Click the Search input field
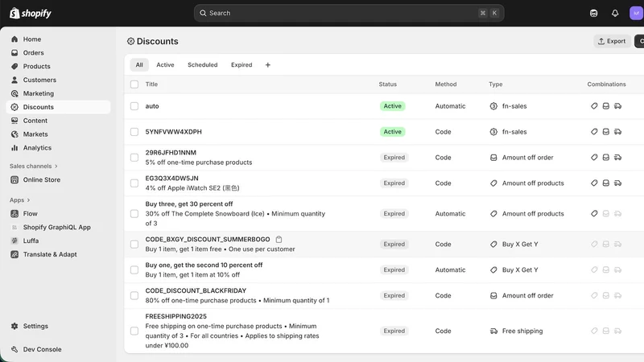Screen dimensions: 644x362 point(349,13)
